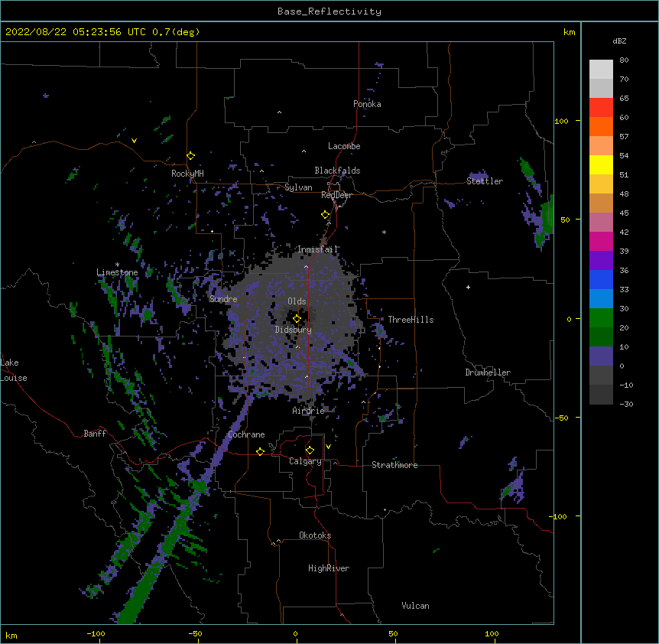Click the -100 tick label on right axis
Screen dimensions: 659x644
[559, 516]
